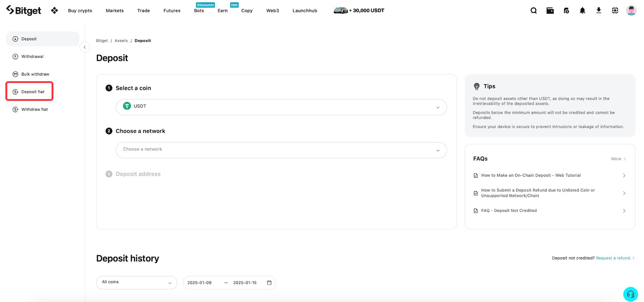
Task: Go to Launchhub
Action: [305, 10]
